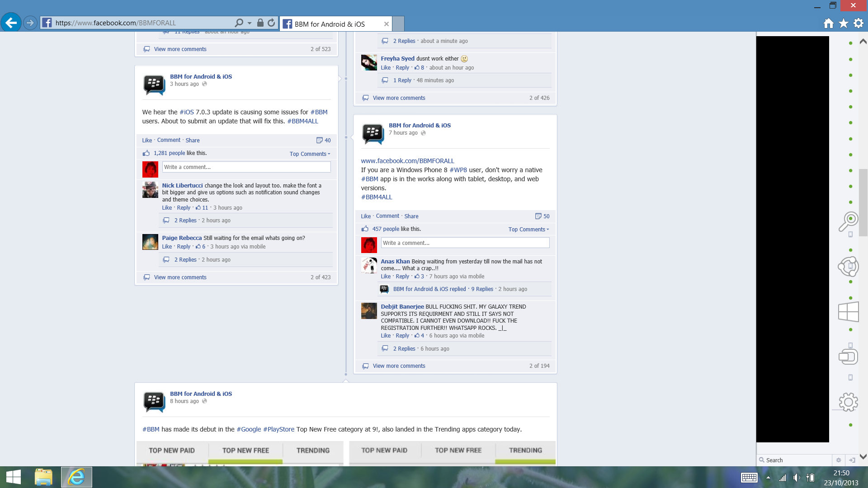The width and height of the screenshot is (868, 488).
Task: Open the address bar dropdown arrow
Action: [250, 23]
